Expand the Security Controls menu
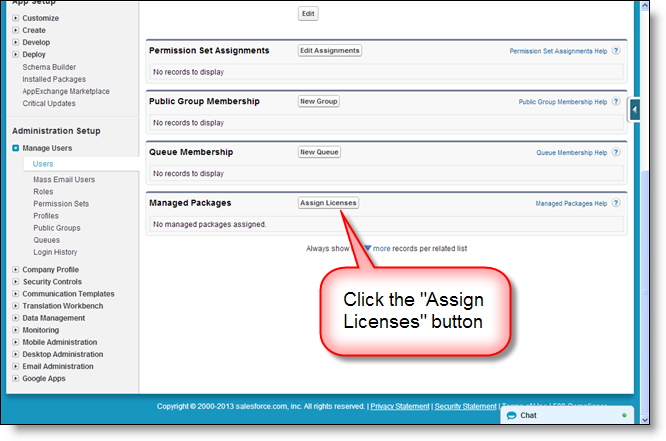 pyautogui.click(x=16, y=282)
